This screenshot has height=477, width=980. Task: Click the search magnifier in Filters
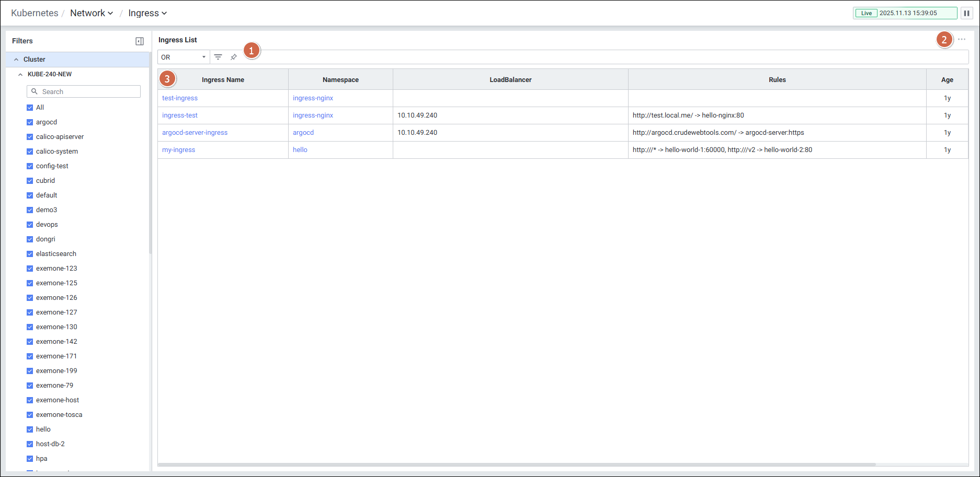coord(35,91)
